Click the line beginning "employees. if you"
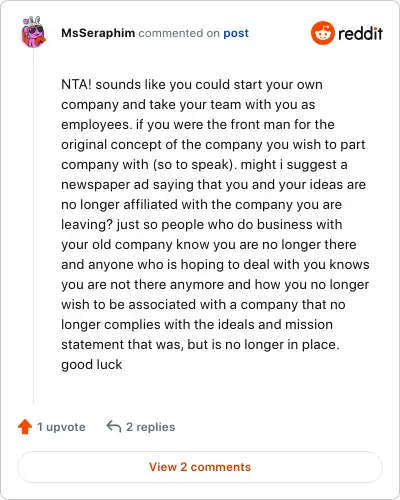Viewport: 400px width, 500px height. [x=198, y=125]
